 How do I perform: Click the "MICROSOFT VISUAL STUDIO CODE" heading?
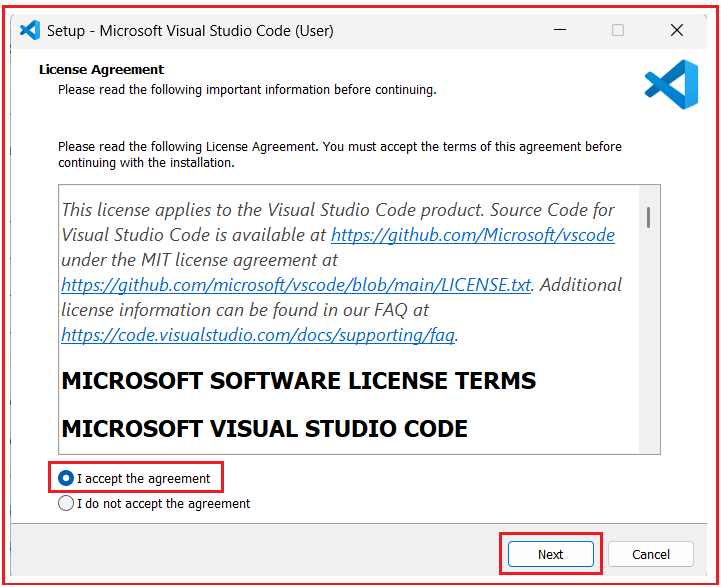(x=264, y=429)
